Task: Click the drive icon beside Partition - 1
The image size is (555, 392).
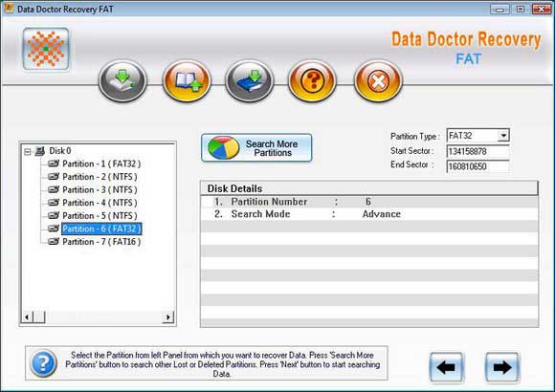Action: (54, 163)
